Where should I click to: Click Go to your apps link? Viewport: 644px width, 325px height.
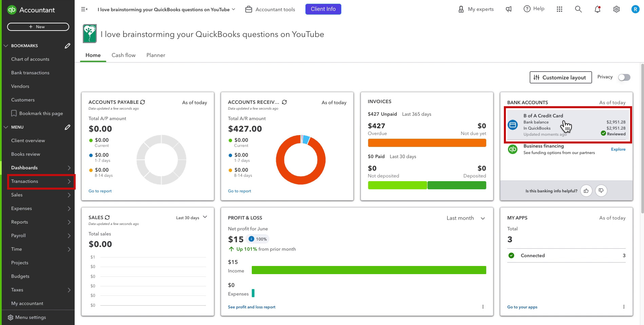[522, 307]
